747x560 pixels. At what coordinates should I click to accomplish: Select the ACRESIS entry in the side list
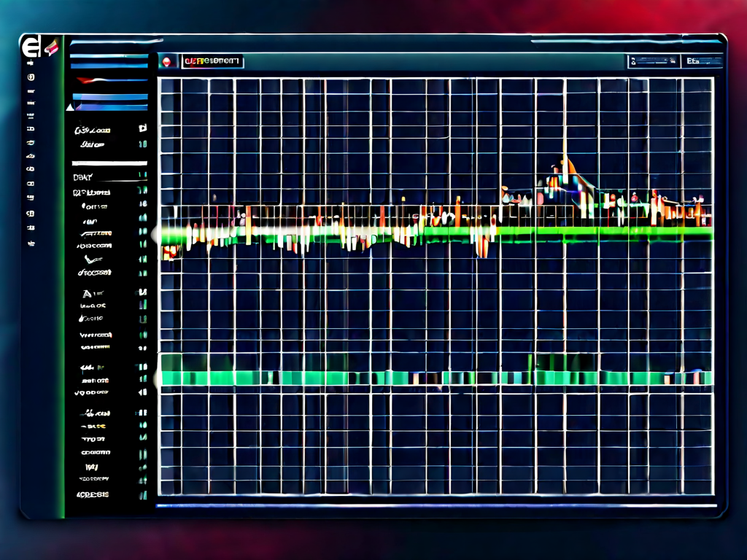click(x=93, y=494)
